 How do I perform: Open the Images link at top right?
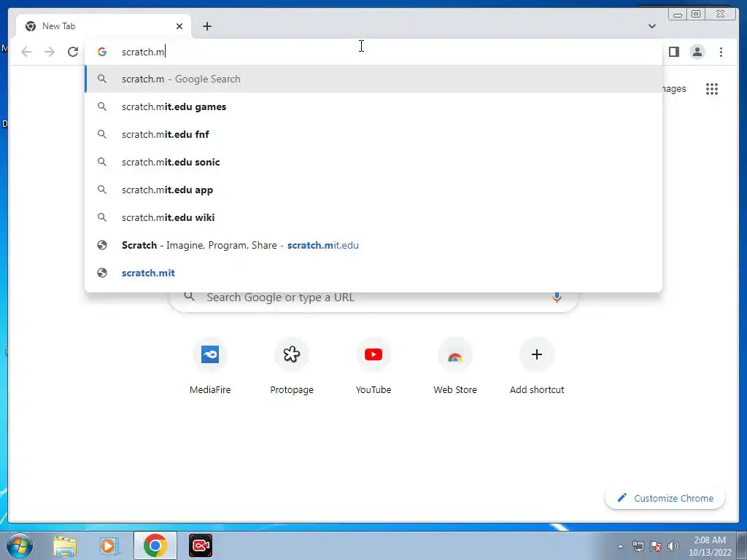pyautogui.click(x=674, y=89)
